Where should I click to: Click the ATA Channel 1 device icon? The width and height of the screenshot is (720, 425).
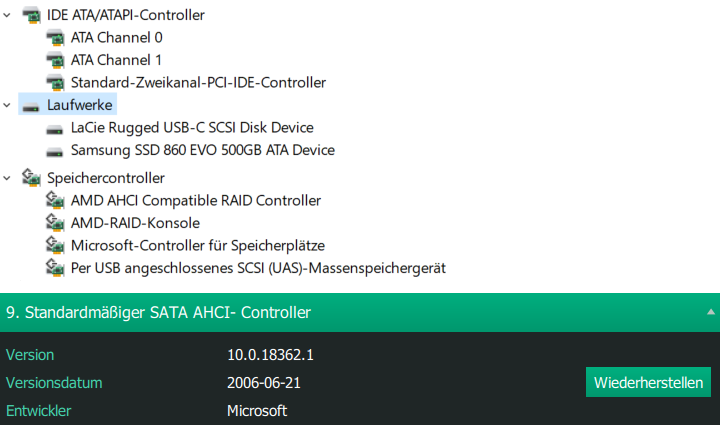pyautogui.click(x=54, y=60)
